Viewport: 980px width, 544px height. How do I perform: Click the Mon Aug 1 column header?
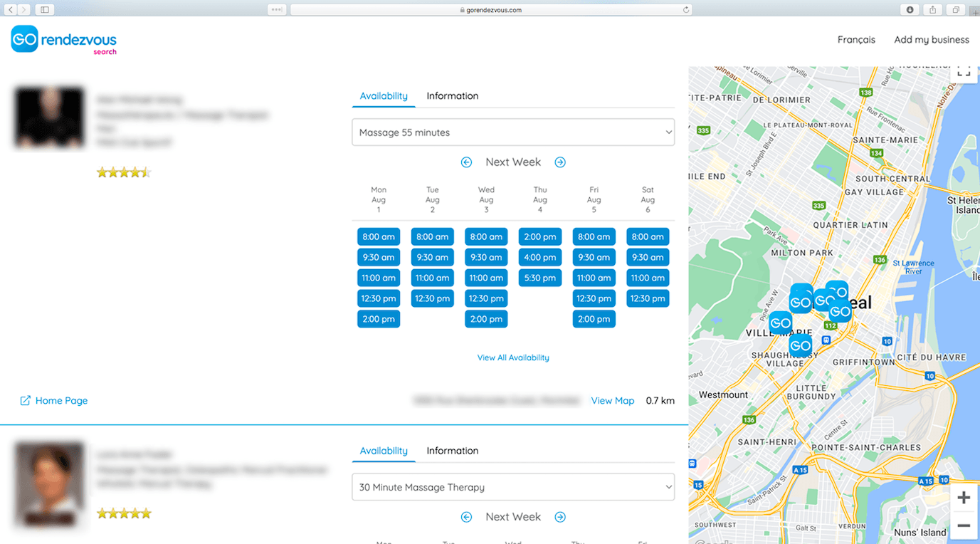coord(379,200)
